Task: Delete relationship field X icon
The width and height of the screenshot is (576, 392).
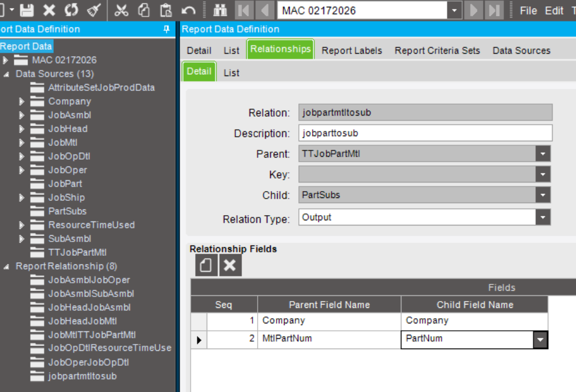Action: [230, 265]
